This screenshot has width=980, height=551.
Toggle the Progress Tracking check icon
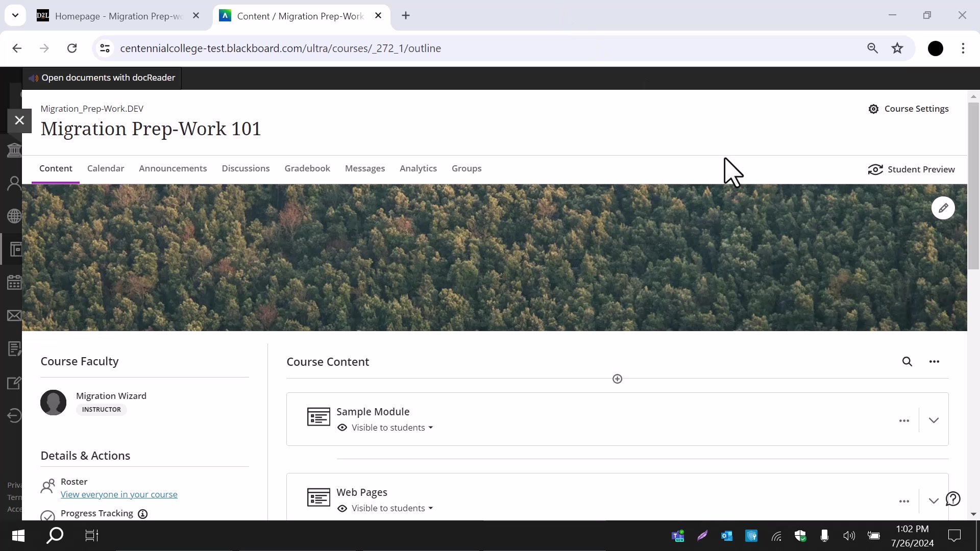click(x=47, y=516)
